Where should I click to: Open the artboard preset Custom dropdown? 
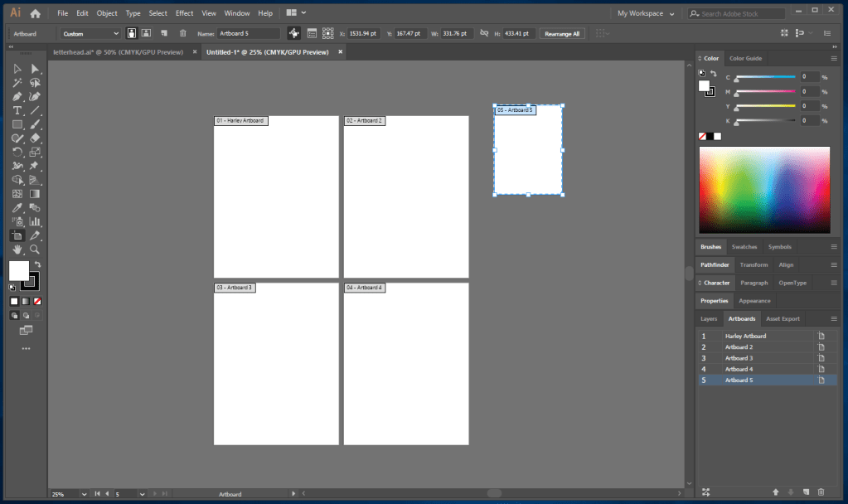tap(90, 33)
